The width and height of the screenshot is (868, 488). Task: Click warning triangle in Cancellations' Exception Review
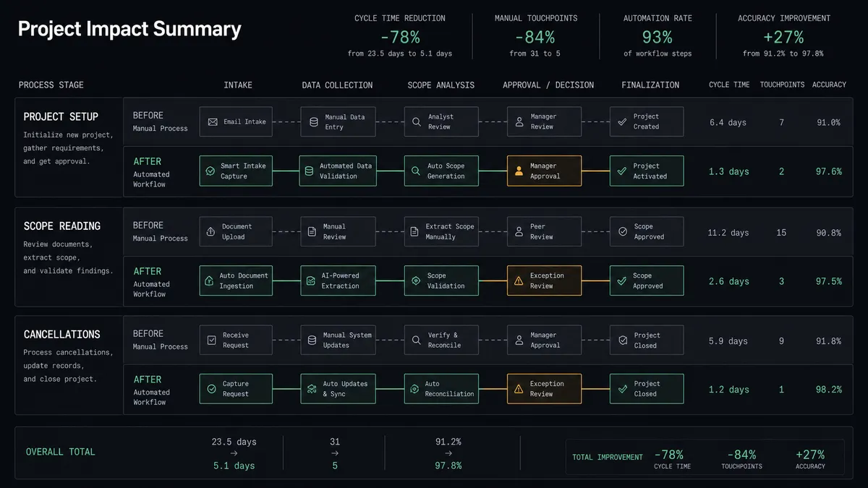519,389
